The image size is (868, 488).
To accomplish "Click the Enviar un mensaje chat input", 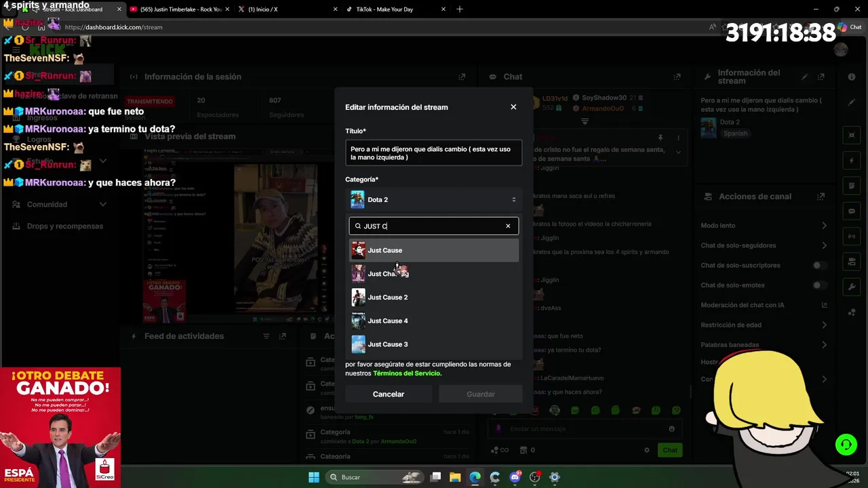I will click(x=583, y=429).
